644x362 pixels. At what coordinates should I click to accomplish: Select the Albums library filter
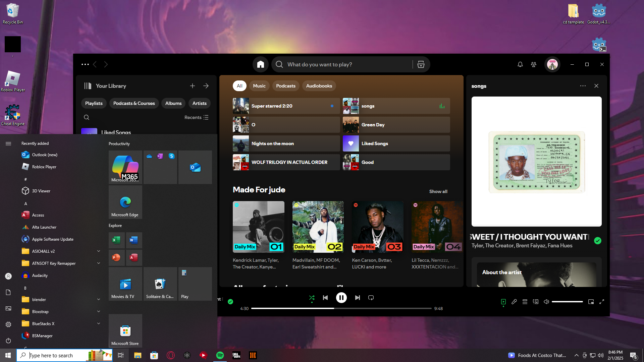pyautogui.click(x=173, y=103)
